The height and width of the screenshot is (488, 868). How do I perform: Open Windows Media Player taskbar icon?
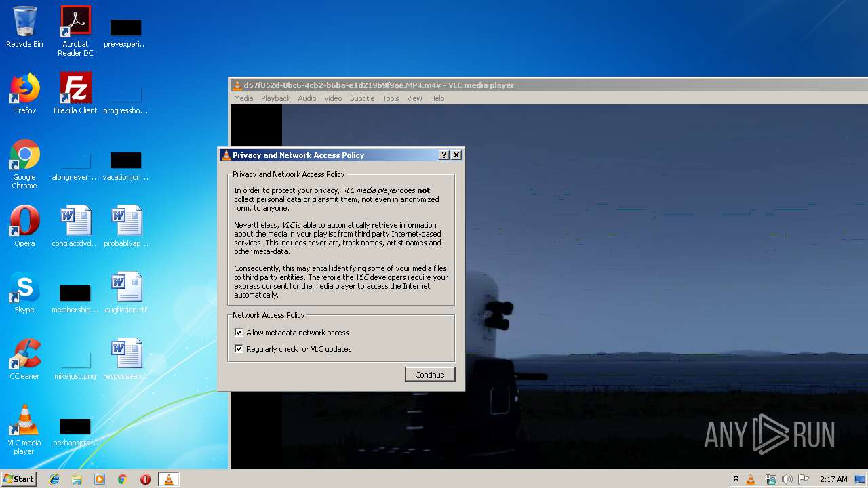click(x=100, y=479)
